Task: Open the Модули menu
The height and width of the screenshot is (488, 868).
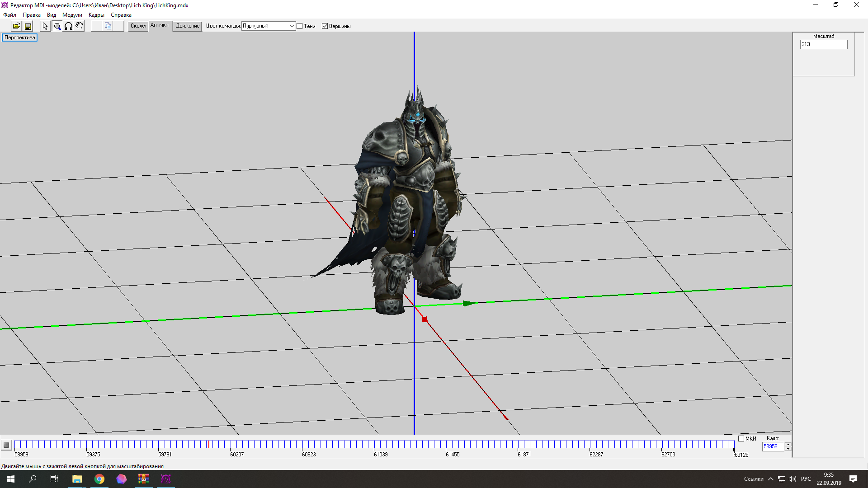Action: tap(72, 15)
